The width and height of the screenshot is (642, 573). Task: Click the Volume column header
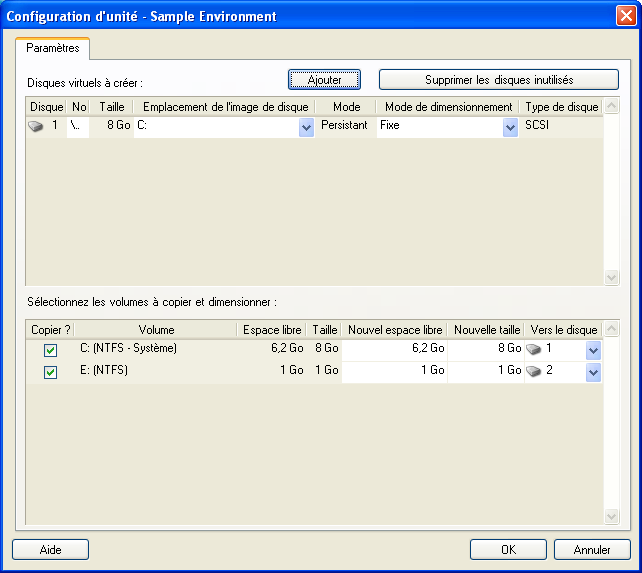(x=156, y=330)
